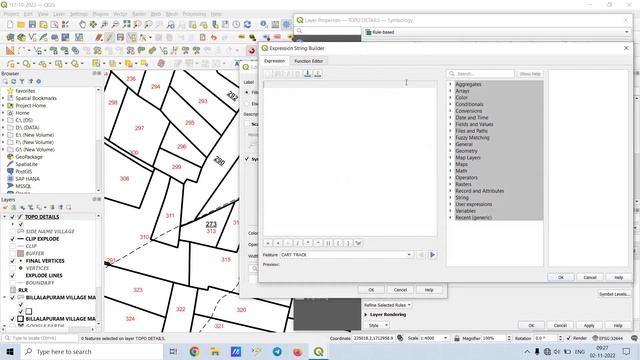Insert the string concatenation || operator
Image resolution: width=640 pixels, height=360 pixels.
(328, 243)
